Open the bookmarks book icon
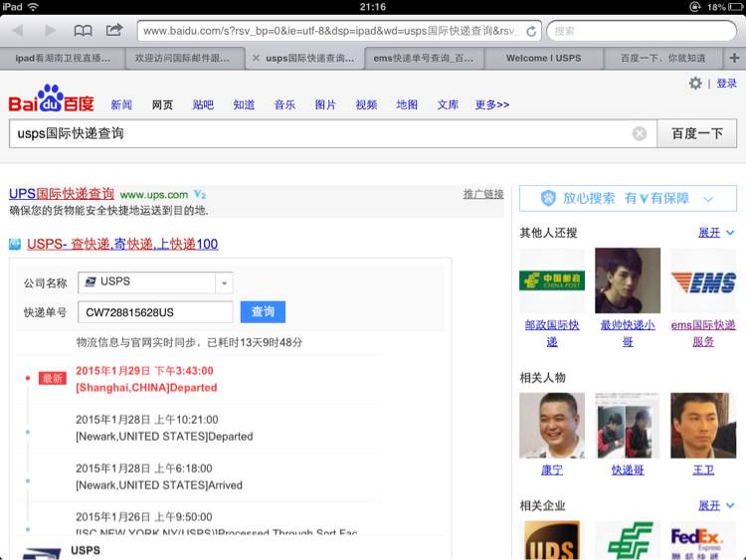Image resolution: width=746 pixels, height=560 pixels. point(83,31)
